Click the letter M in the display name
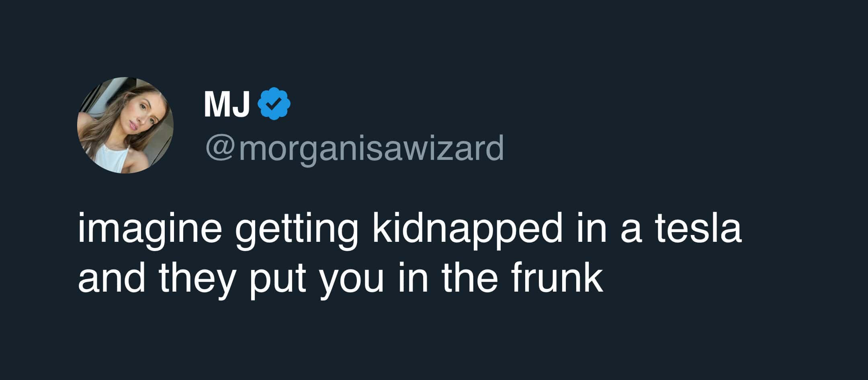868x380 pixels. [x=217, y=104]
